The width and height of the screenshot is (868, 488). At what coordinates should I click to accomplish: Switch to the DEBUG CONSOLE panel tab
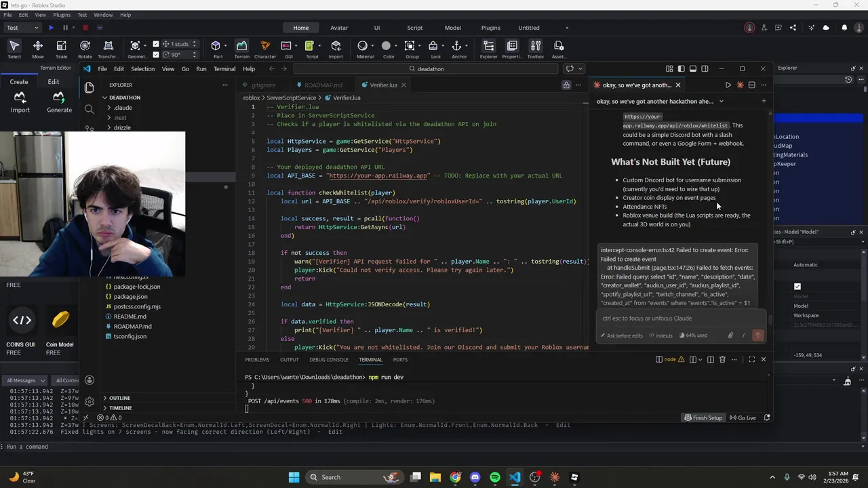click(x=328, y=360)
